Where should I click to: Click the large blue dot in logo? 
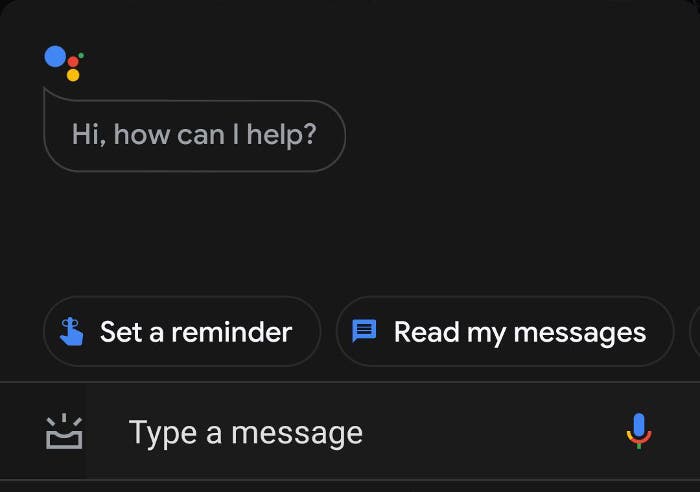coord(55,56)
